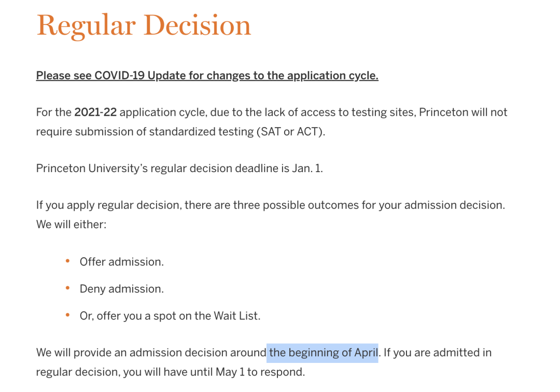This screenshot has width=560, height=392.
Task: Click the 'Deny admission.' bullet item
Action: [122, 289]
